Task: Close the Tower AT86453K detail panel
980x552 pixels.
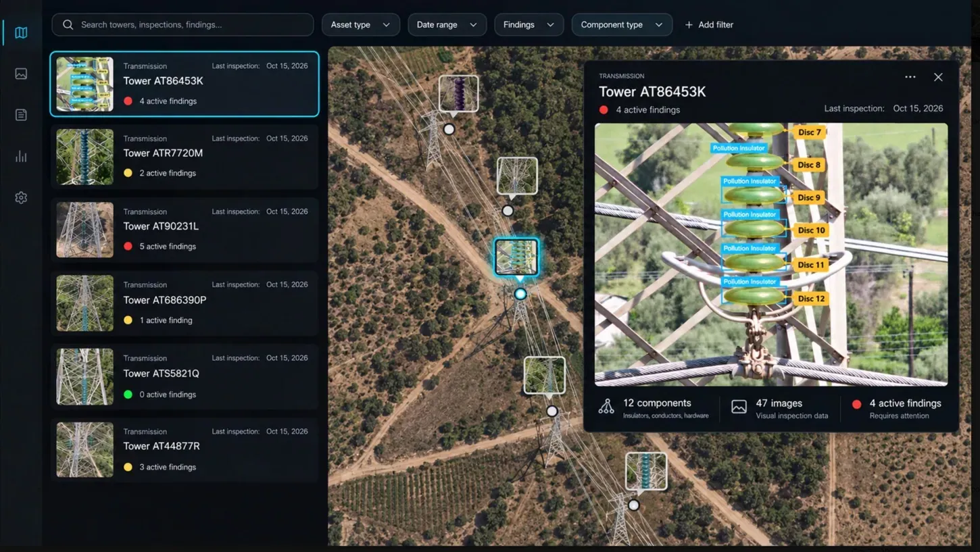Action: 938,77
